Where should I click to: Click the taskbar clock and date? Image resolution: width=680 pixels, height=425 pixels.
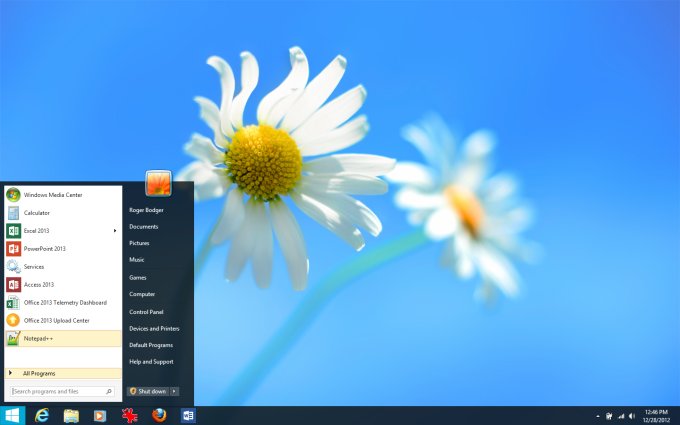(656, 416)
